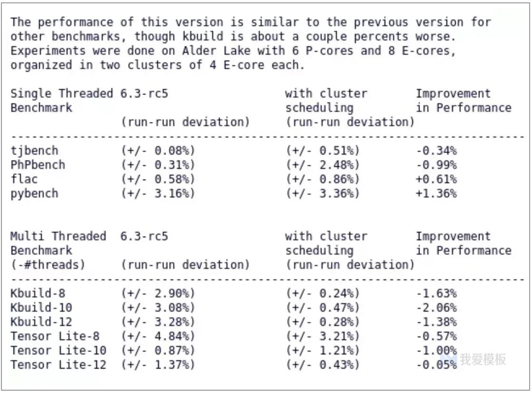This screenshot has height=394, width=532.
Task: Select the Tensor Lite-8 label
Action: click(x=55, y=336)
